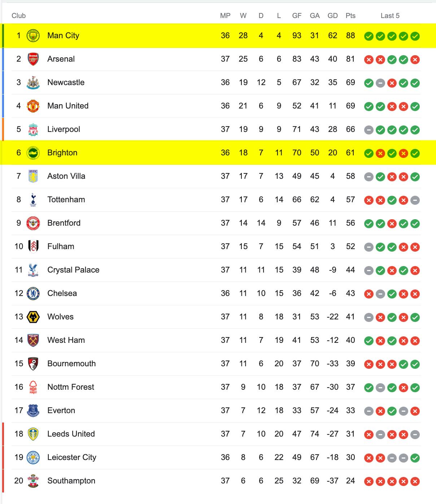Click the Arsenal club crest
The image size is (436, 504).
click(x=33, y=59)
